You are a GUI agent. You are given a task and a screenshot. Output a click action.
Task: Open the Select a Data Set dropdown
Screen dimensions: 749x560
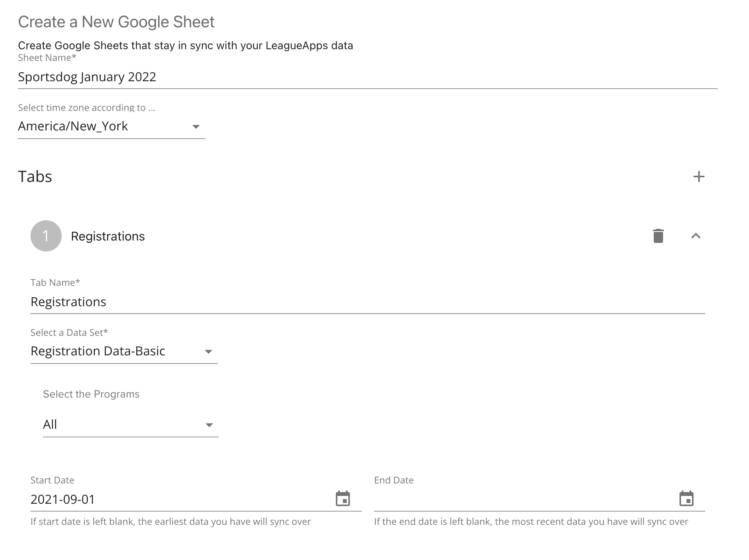[117, 351]
